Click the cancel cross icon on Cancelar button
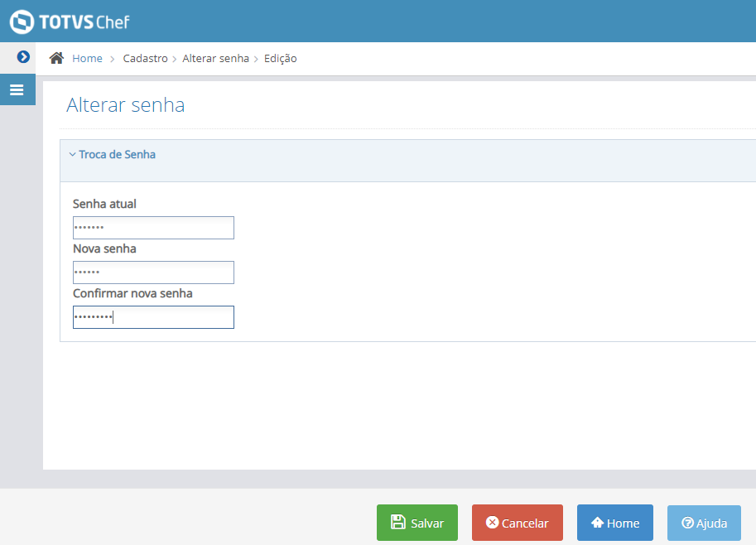The image size is (756, 545). (x=493, y=523)
